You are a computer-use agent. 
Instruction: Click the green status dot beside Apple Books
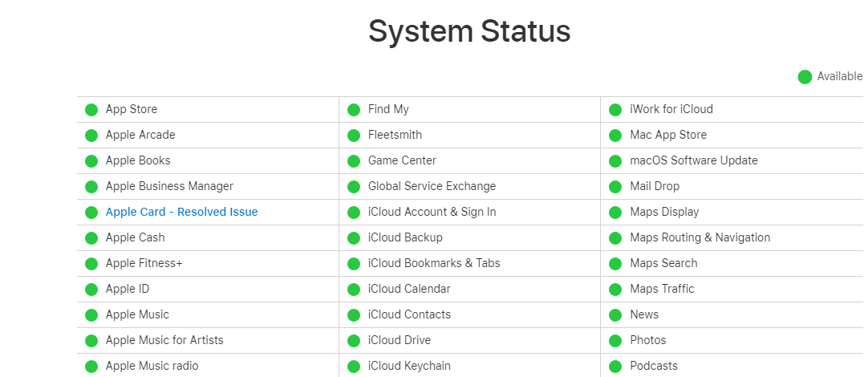[91, 161]
